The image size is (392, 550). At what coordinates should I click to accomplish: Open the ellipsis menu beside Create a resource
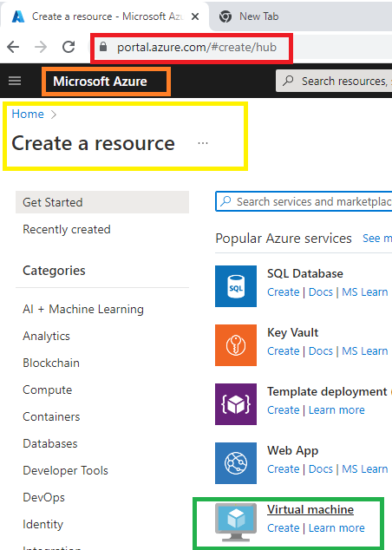203,143
